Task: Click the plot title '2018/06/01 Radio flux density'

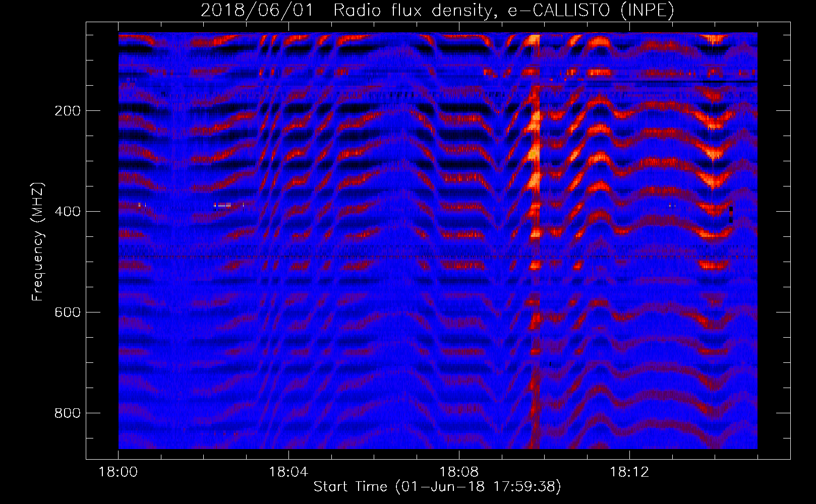Action: click(x=437, y=10)
